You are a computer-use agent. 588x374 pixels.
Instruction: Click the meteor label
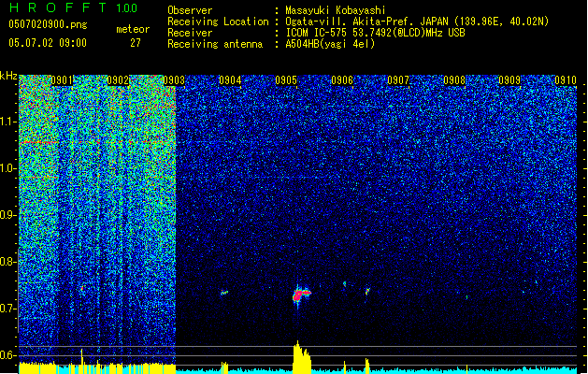pos(133,29)
